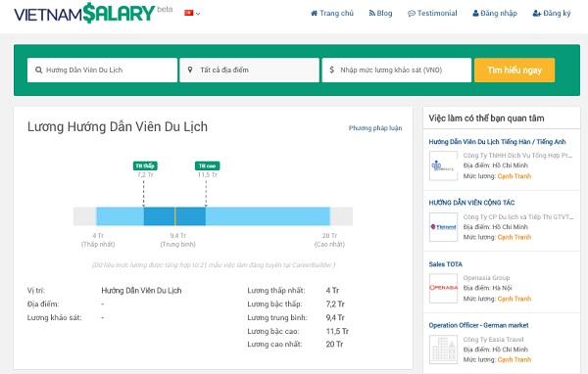
Task: Open the Blog page
Action: coord(380,13)
